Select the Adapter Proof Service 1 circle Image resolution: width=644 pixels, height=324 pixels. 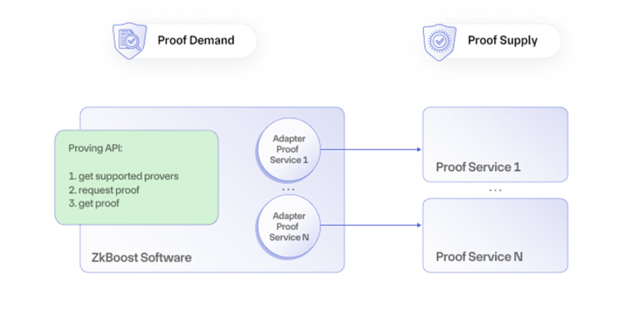point(289,150)
